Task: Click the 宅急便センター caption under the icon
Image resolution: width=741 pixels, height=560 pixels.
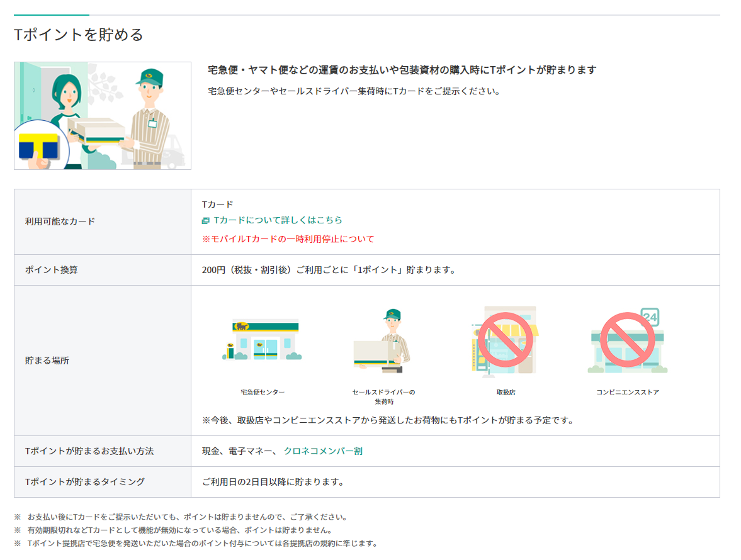Action: [x=262, y=392]
